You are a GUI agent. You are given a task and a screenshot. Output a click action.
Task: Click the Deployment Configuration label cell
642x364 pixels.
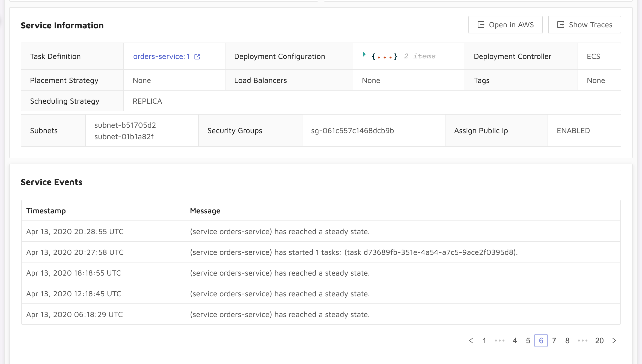[289, 56]
